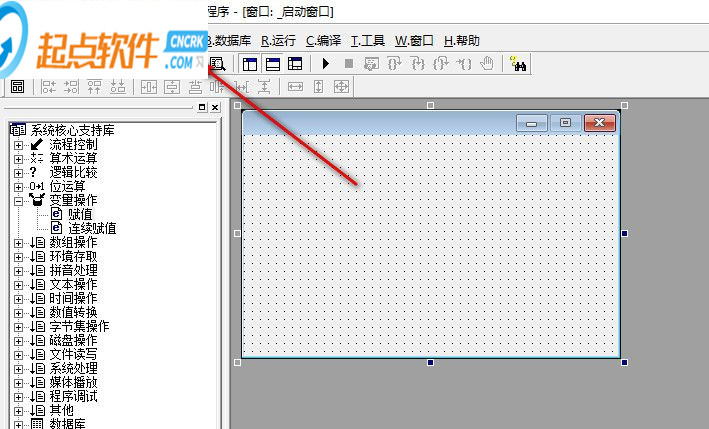Select the 数值转换 tree item

point(73,312)
